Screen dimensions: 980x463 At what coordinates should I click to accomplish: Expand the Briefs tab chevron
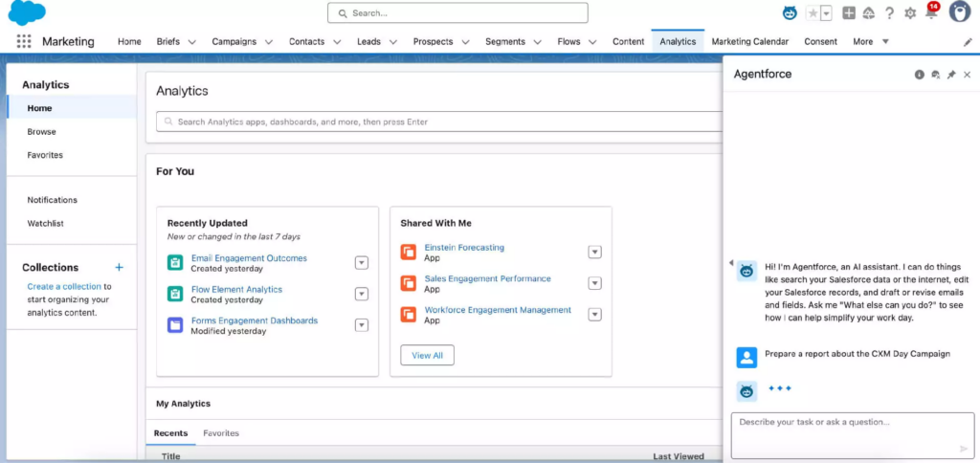click(191, 42)
